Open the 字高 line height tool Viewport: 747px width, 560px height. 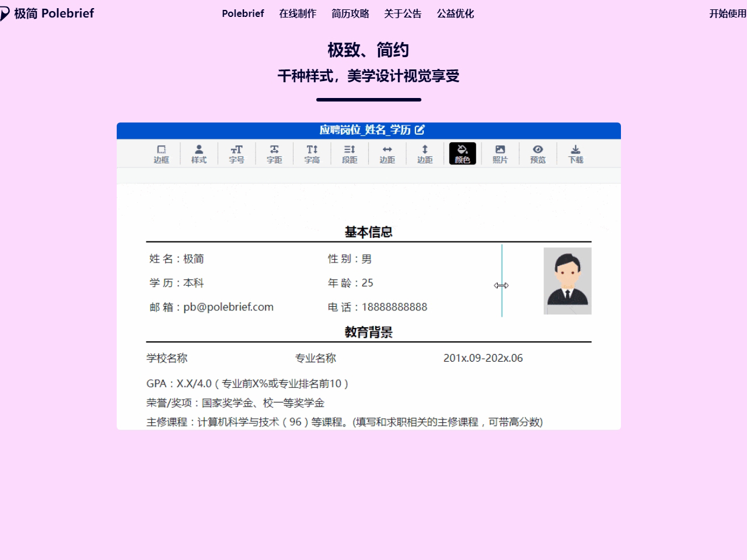[312, 154]
